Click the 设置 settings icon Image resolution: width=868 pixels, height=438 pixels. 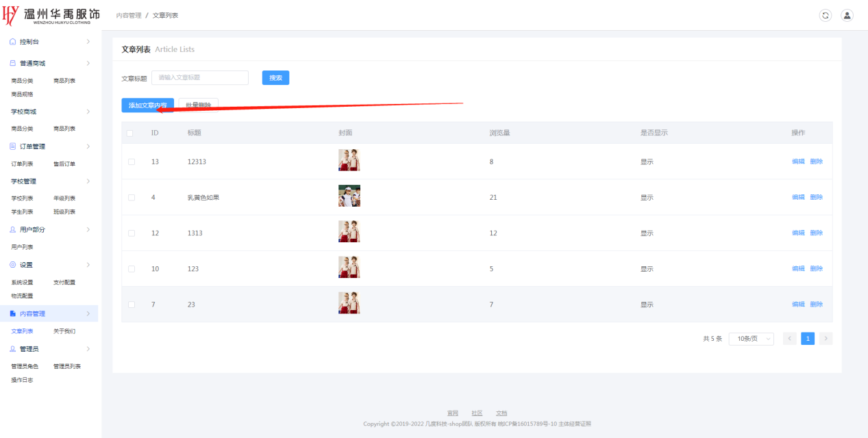pyautogui.click(x=13, y=265)
